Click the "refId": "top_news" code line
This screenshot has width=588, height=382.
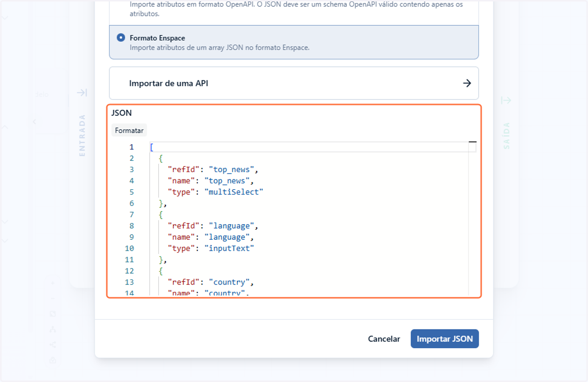point(213,170)
